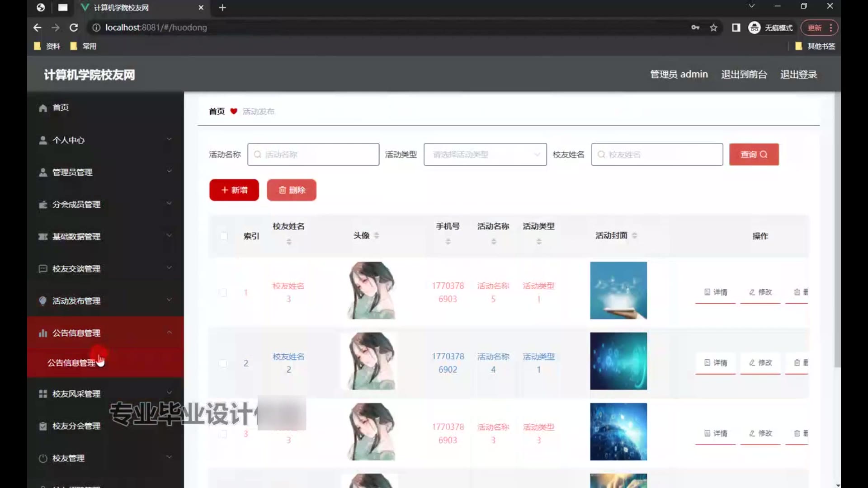Click icon beside 分会成员管理
Viewport: 868px width, 488px height.
tap(43, 205)
